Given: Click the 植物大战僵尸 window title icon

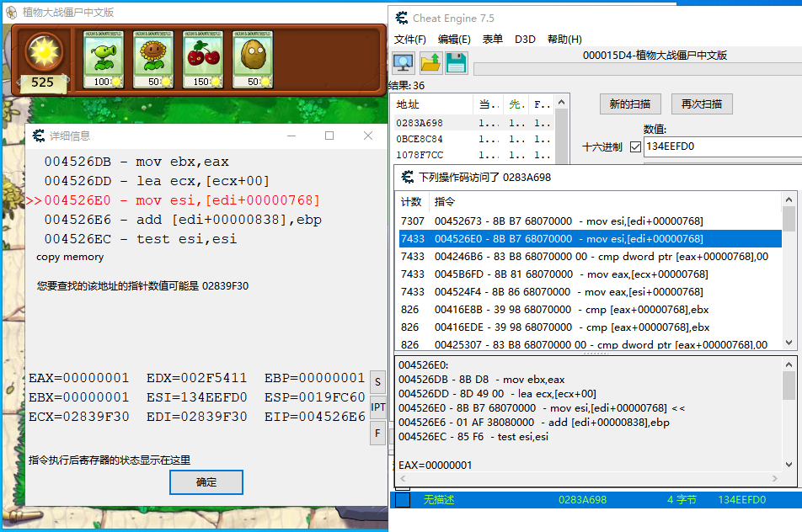Looking at the screenshot, I should tap(11, 12).
